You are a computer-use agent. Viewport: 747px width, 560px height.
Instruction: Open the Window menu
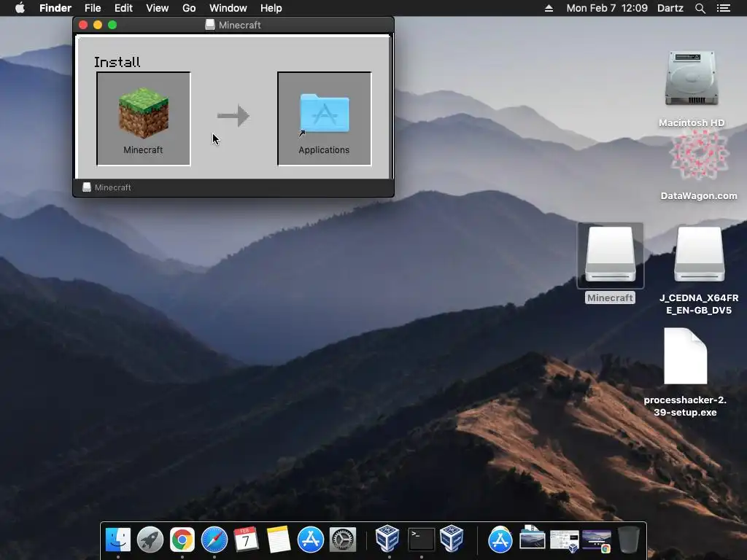[x=228, y=8]
